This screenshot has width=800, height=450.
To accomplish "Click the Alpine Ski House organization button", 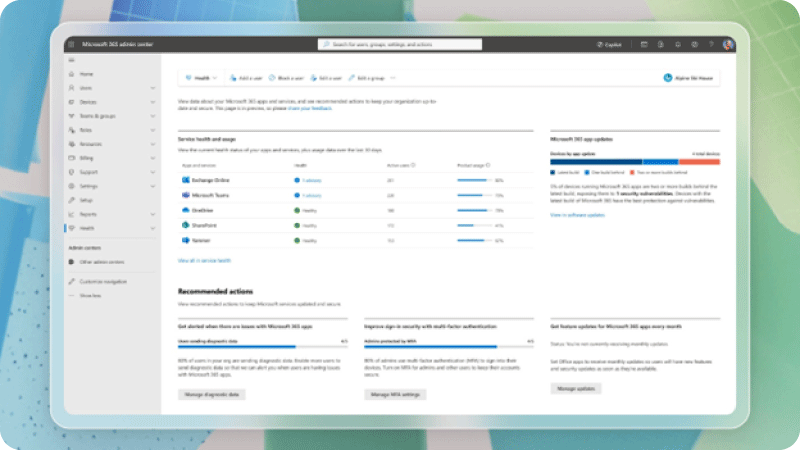I will (x=688, y=78).
